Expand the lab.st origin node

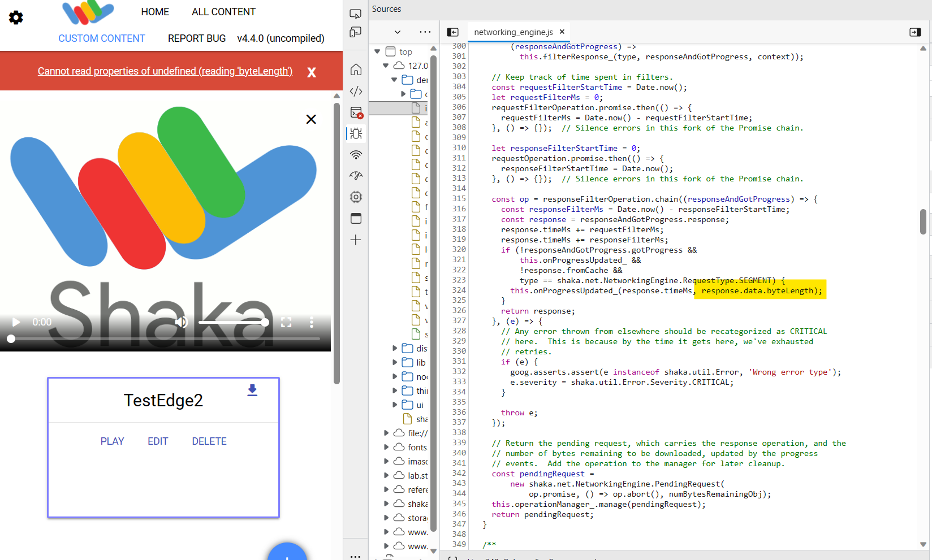(386, 475)
